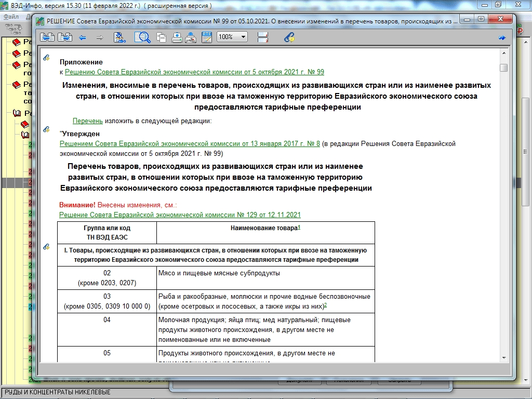
Task: Split the document view into two panes
Action: [x=263, y=37]
